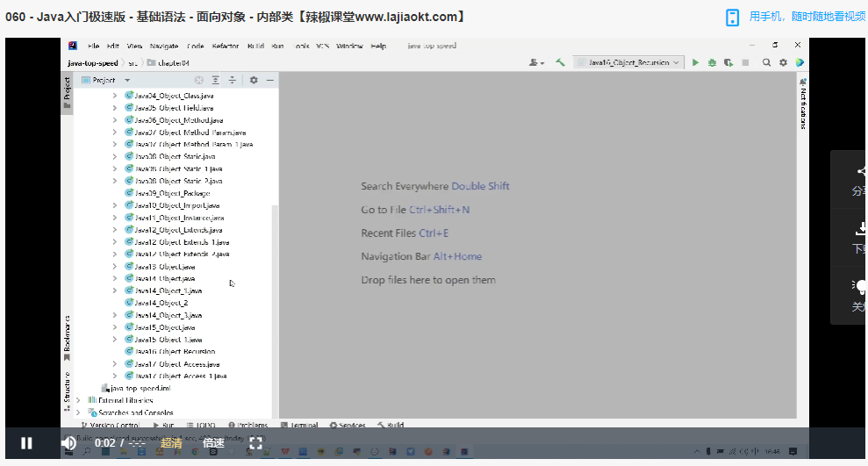Expand Java04_Object_Class.java node
The image size is (868, 466).
(115, 96)
